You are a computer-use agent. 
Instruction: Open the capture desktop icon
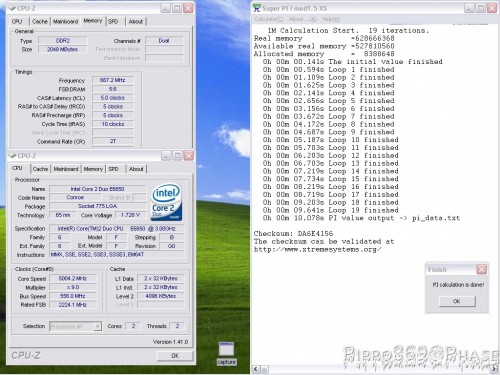(227, 353)
